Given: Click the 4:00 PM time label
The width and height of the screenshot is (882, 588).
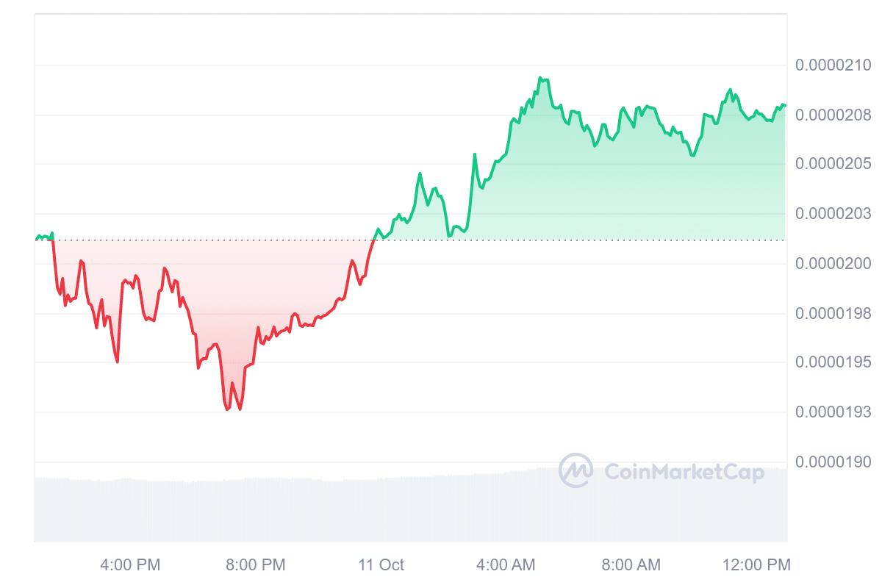Looking at the screenshot, I should (x=130, y=564).
